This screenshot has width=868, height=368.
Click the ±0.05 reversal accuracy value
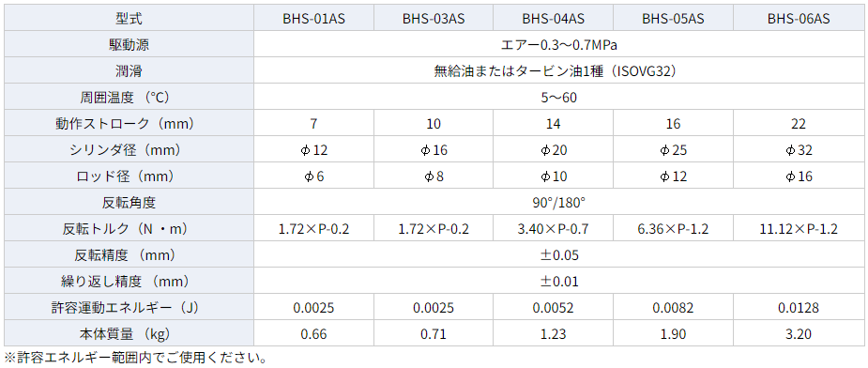(x=558, y=255)
